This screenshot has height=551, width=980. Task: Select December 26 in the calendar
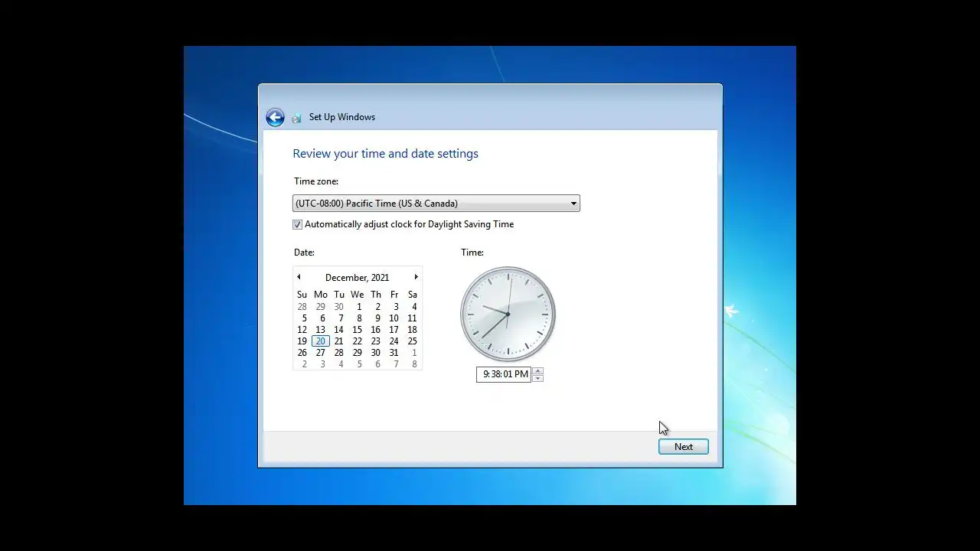pos(302,353)
